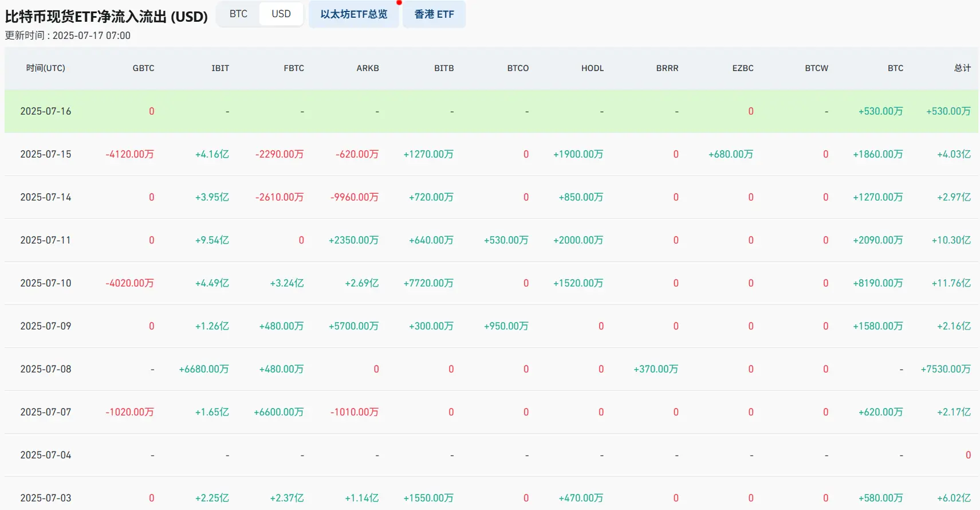Click the +370.00万 BRRR value
Screen dimensions: 980x510
tap(656, 369)
